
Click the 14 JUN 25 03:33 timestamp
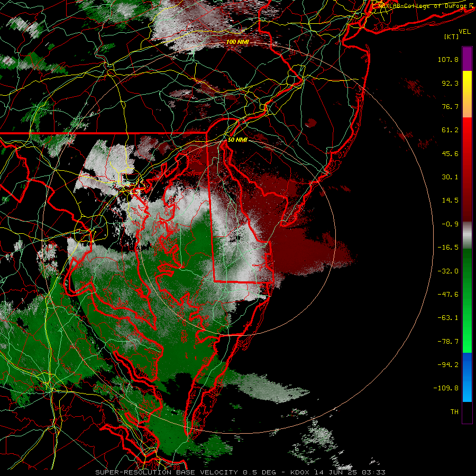pos(350,472)
